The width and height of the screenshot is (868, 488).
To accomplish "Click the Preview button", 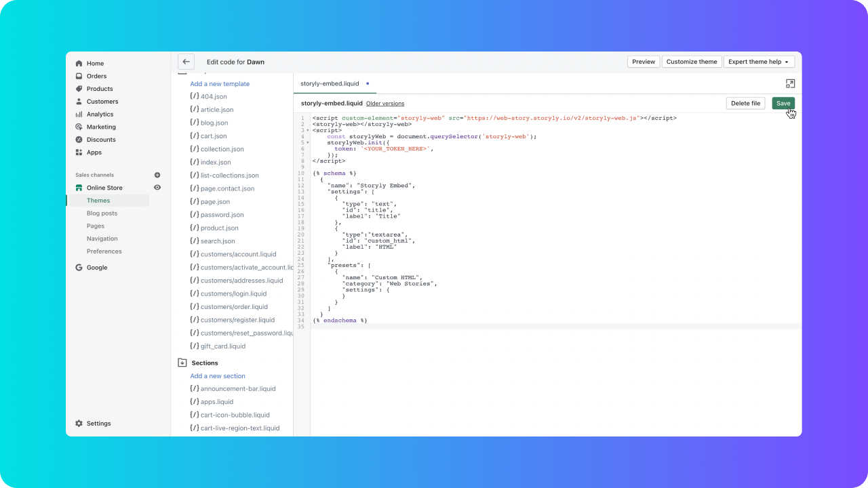I will pos(644,62).
